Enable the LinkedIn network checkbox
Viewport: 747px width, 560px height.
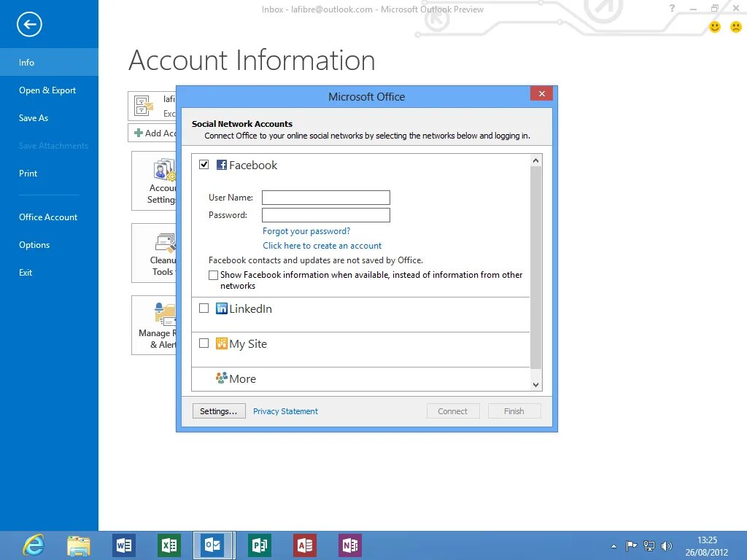204,308
